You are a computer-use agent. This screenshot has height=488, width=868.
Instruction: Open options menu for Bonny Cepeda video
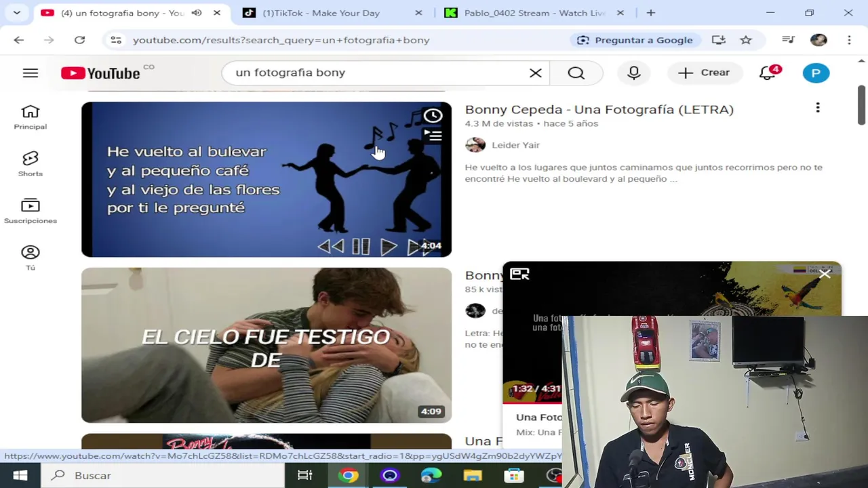point(818,108)
